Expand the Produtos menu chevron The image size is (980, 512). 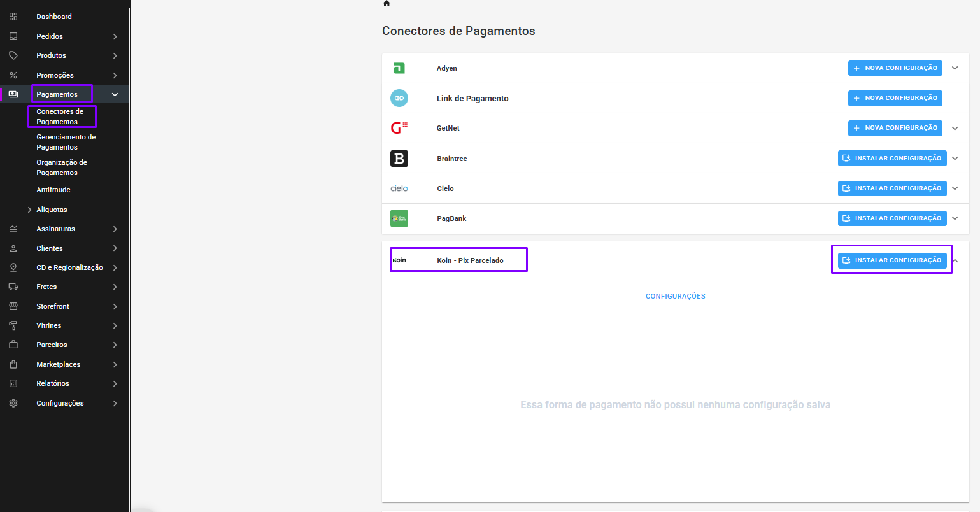pos(115,55)
